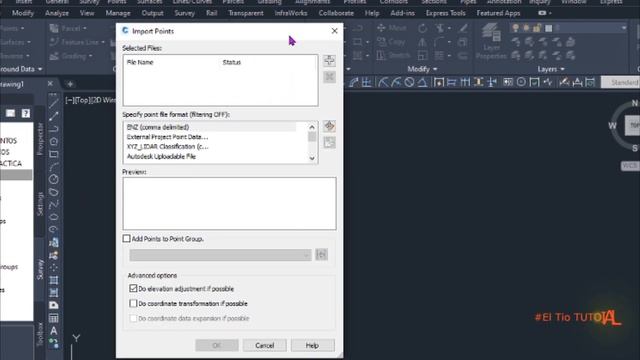Click the point file format filter icon
The height and width of the screenshot is (360, 640).
pyautogui.click(x=329, y=142)
